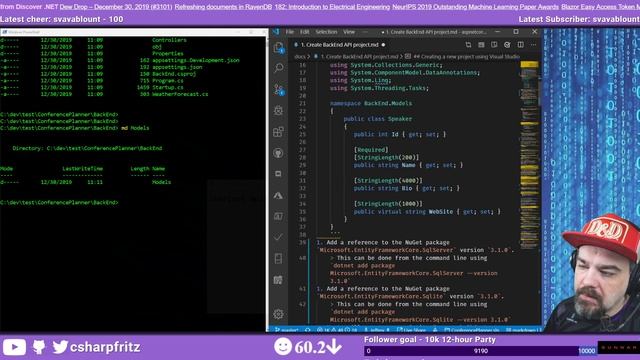The image size is (640, 360).
Task: Open the 'Blazor Easy Access Token' ticker link
Action: pyautogui.click(x=600, y=7)
